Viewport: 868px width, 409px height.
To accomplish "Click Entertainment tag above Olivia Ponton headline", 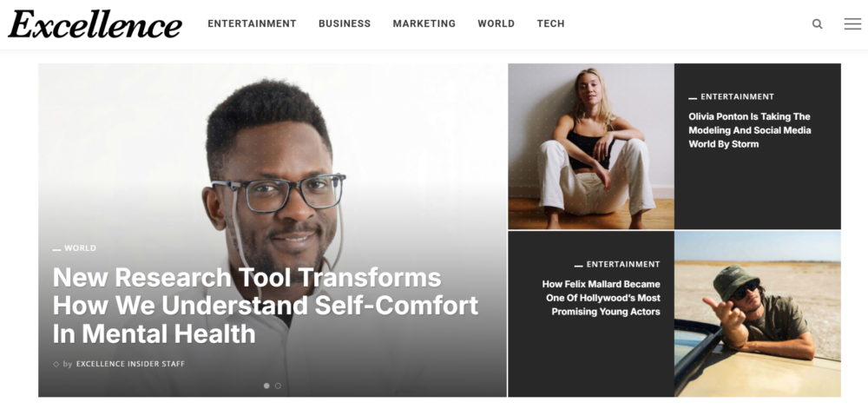I will 737,97.
